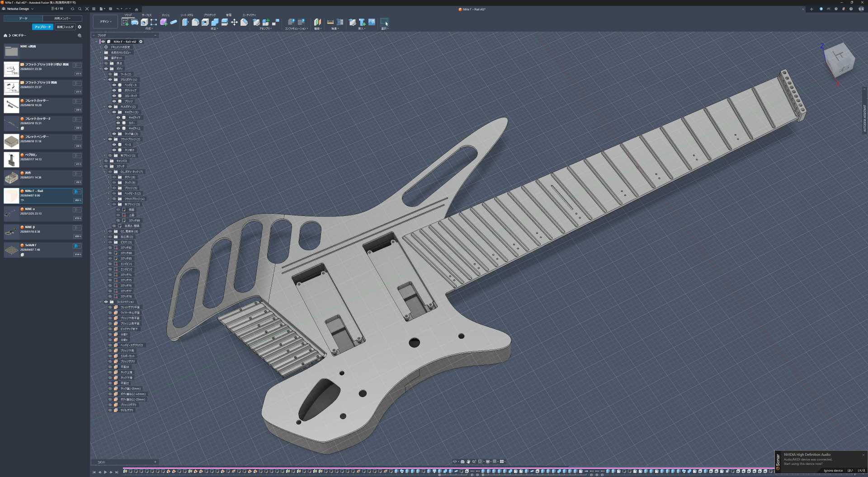Switch to the サーフェス toolbar tab
Image resolution: width=868 pixels, height=477 pixels.
pos(146,15)
